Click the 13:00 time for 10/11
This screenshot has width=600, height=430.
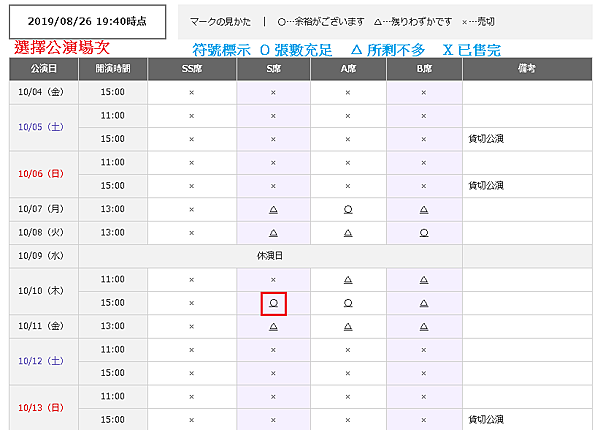coord(112,326)
